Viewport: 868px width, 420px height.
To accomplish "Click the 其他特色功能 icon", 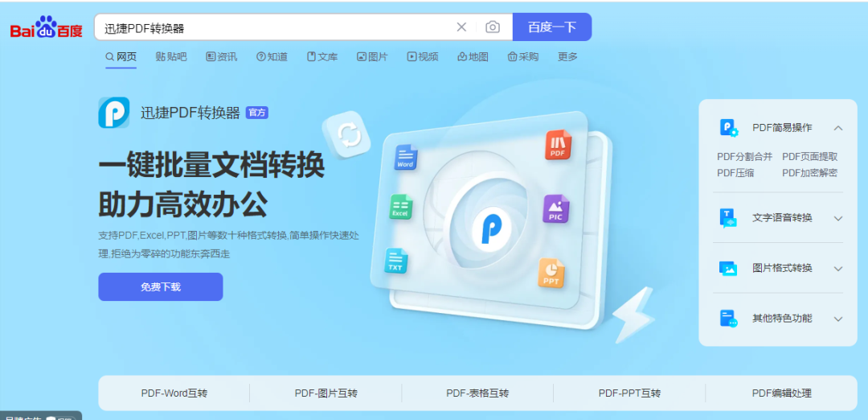I will click(x=728, y=319).
